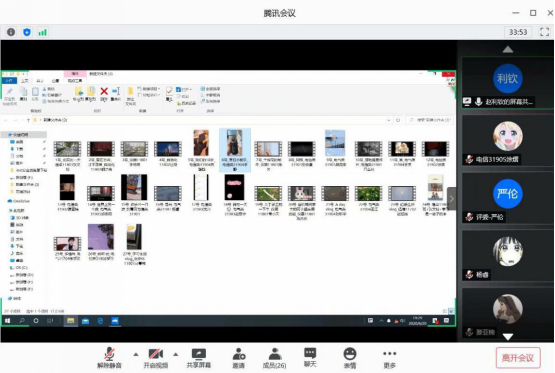This screenshot has height=373, width=555.
Task: Open the 表情 emoji reactions
Action: pos(350,358)
